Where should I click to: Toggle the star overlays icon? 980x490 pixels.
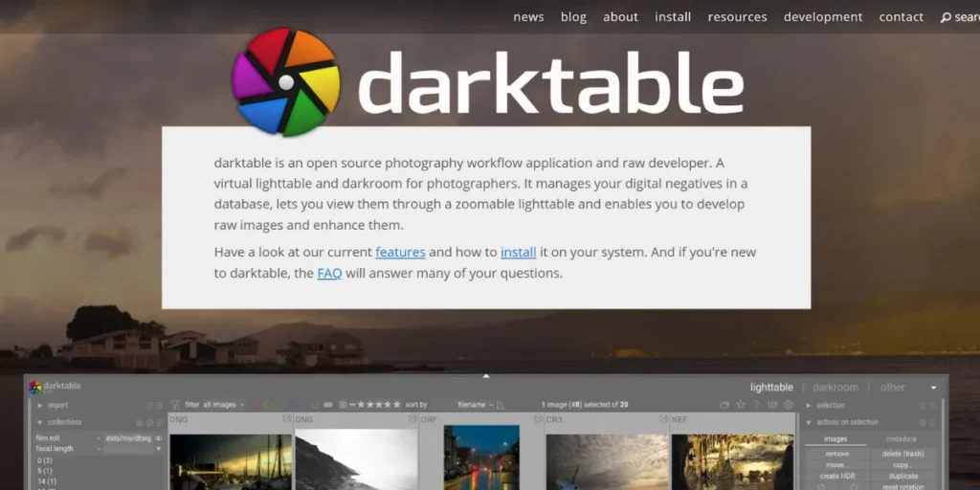[x=741, y=405]
